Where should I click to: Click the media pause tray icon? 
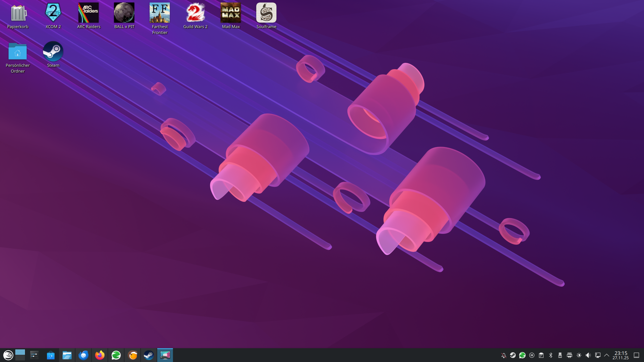532,355
